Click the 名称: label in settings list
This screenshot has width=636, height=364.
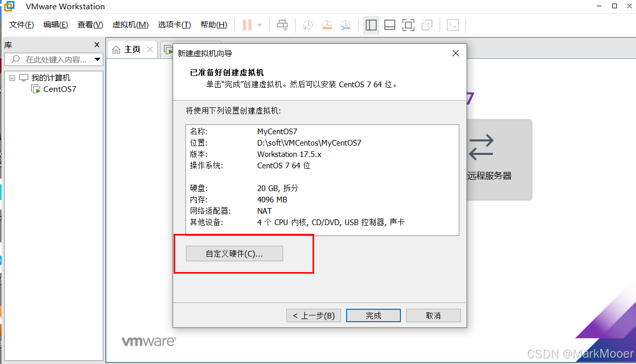(198, 132)
